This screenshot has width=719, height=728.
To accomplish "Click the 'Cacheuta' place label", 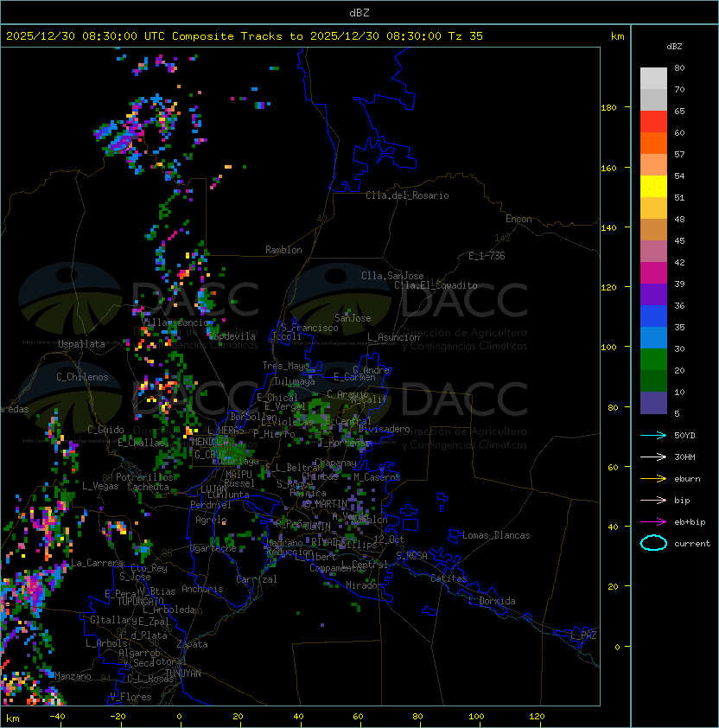I will [x=148, y=487].
